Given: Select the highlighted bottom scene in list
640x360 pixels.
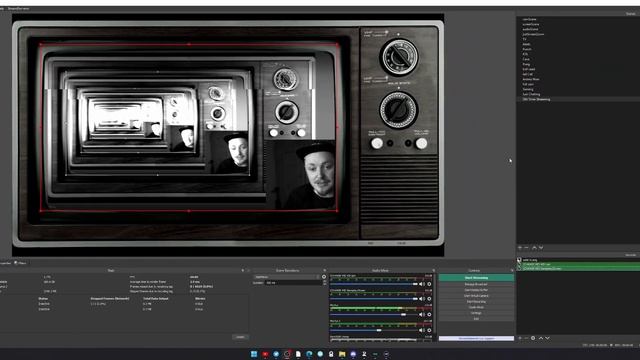Looking at the screenshot, I should (x=578, y=99).
